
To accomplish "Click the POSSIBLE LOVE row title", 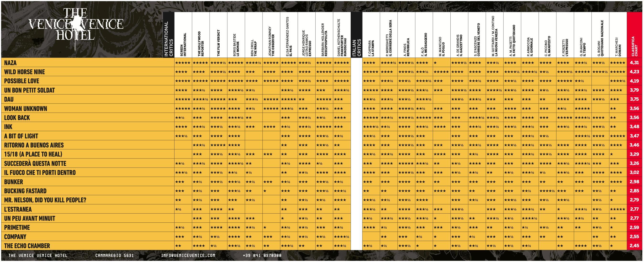I will click(21, 81).
